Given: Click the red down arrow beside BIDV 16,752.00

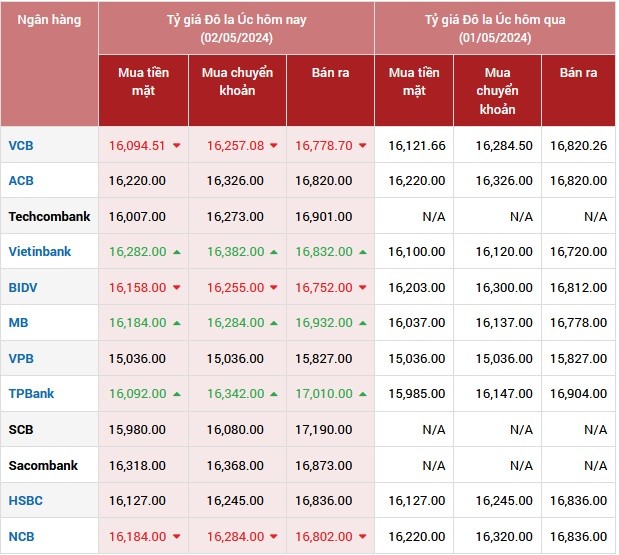Looking at the screenshot, I should pos(363,288).
